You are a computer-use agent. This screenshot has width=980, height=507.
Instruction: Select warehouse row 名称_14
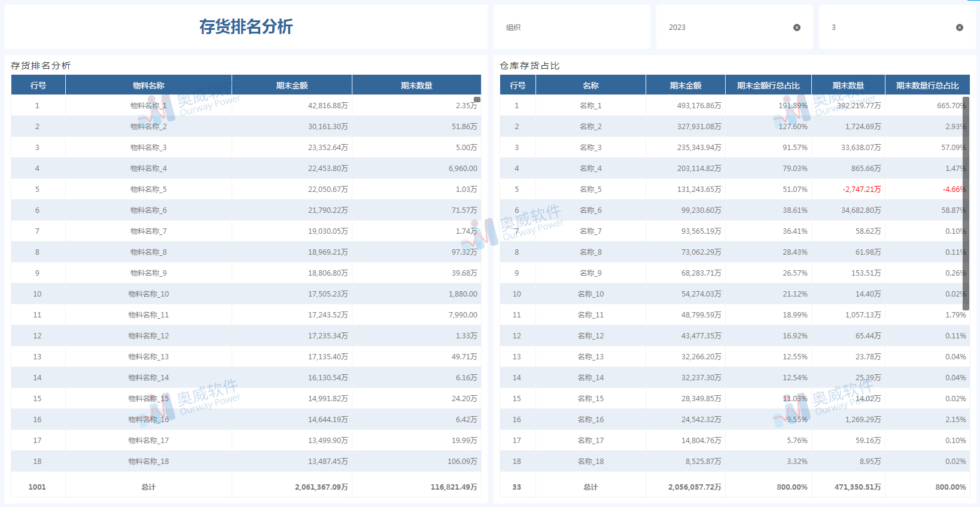735,378
